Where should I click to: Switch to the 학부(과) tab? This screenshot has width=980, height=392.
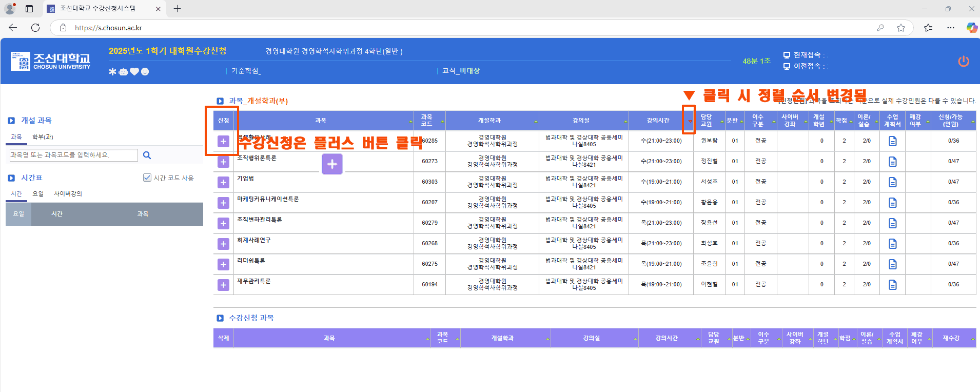pos(43,137)
